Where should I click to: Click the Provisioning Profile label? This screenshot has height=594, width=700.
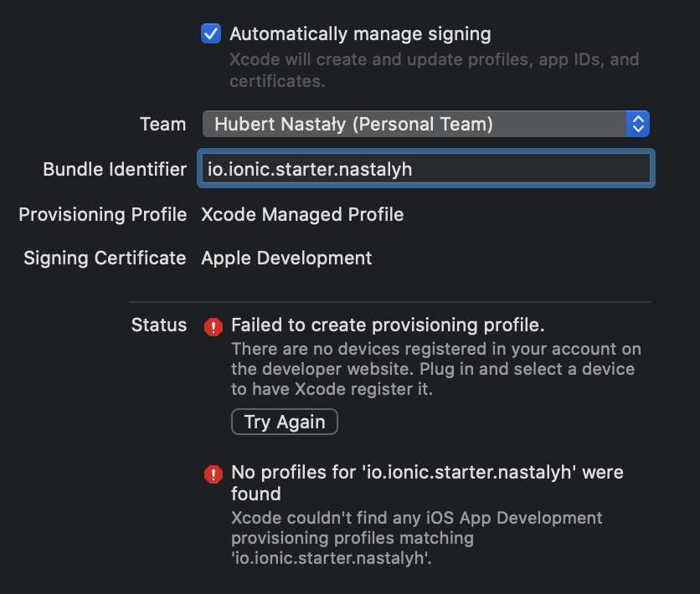pyautogui.click(x=102, y=215)
